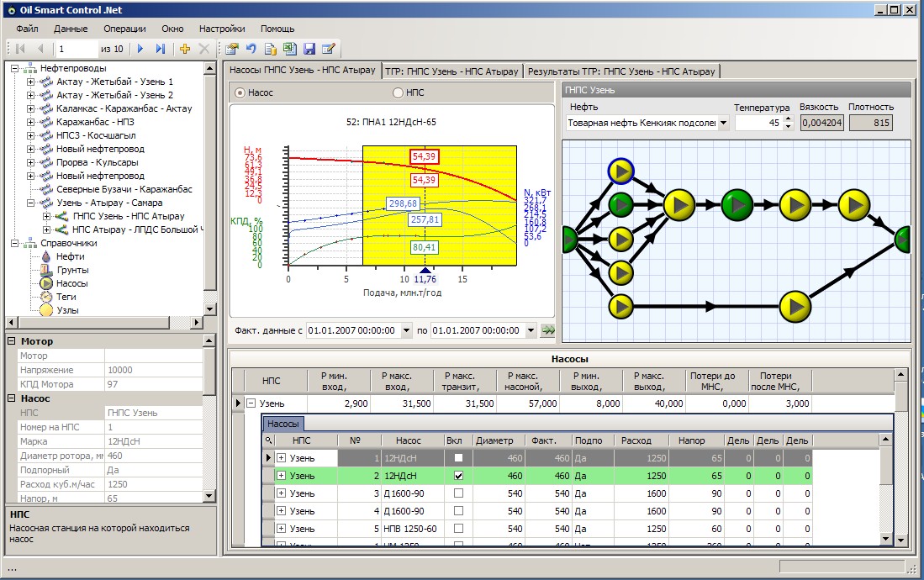Click the Excel export toolbar icon
The width and height of the screenshot is (924, 580).
[289, 49]
